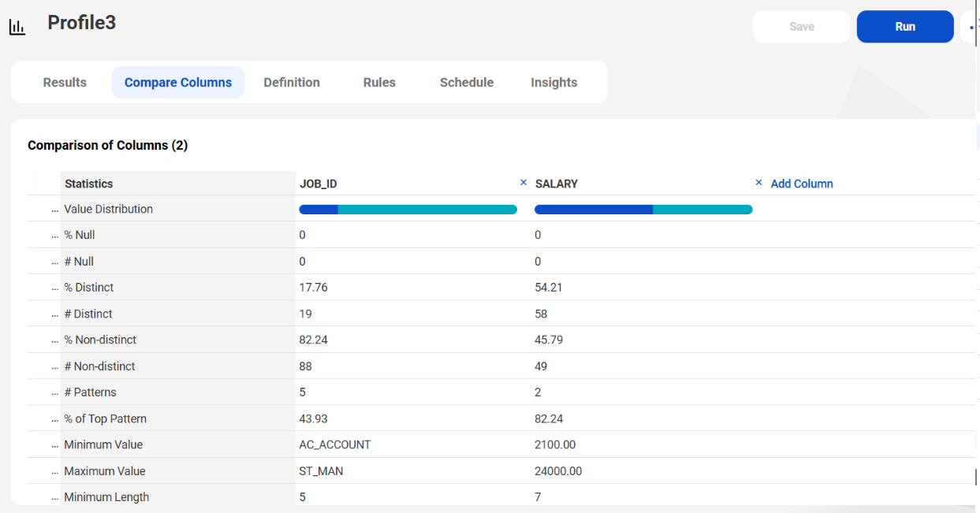Open the % Non-distinct row ellipsis menu
The width and height of the screenshot is (980, 513).
[55, 341]
